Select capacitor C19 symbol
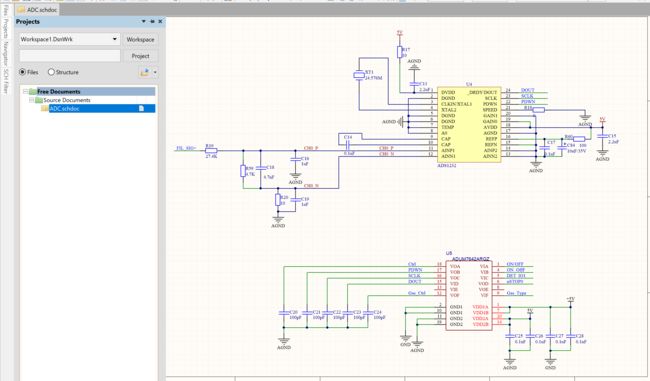 click(295, 200)
